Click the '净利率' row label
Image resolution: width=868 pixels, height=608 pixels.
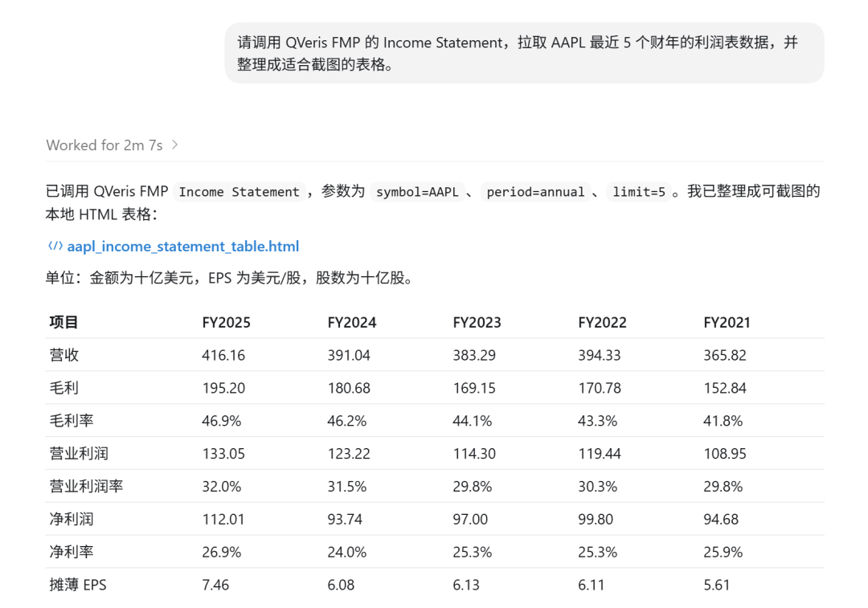click(x=72, y=552)
